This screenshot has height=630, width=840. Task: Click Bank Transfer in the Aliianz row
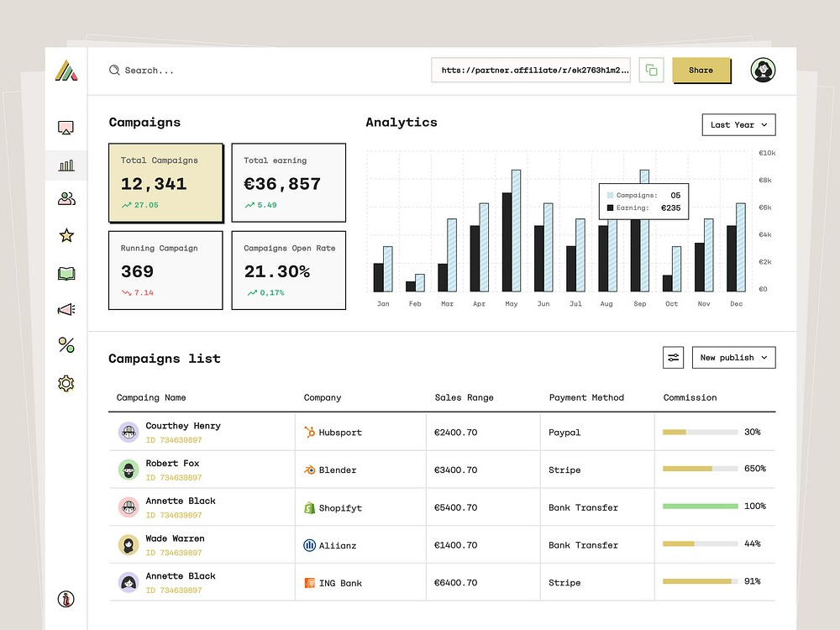584,545
